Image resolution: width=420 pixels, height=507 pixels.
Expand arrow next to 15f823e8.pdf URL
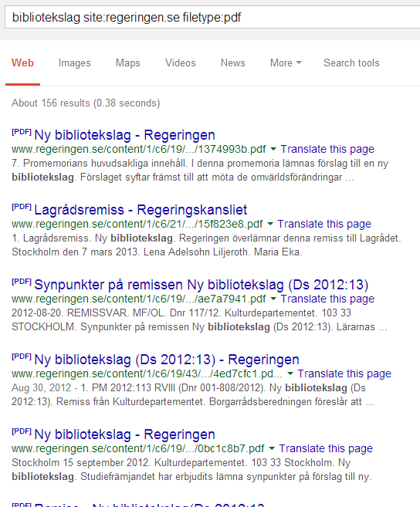click(x=270, y=224)
